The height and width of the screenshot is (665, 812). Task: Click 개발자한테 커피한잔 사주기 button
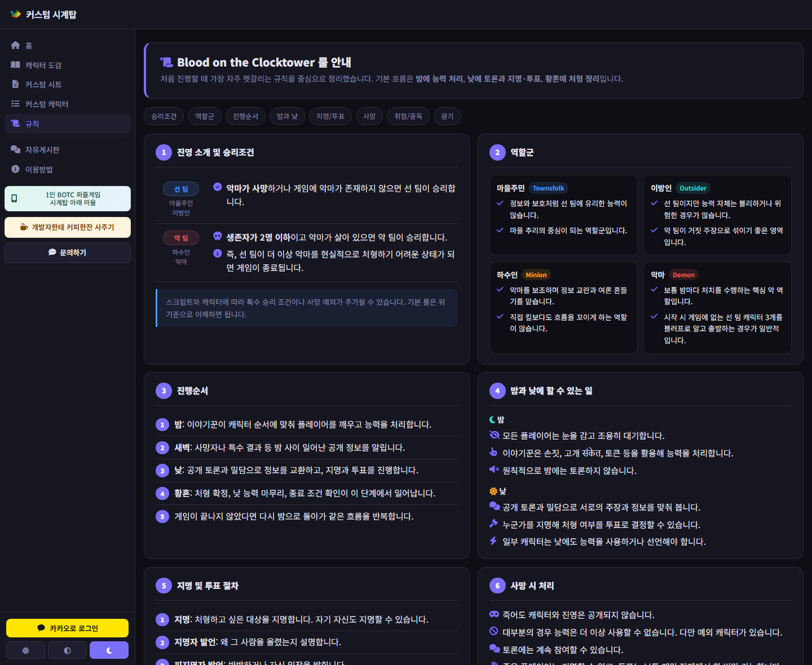coord(68,227)
